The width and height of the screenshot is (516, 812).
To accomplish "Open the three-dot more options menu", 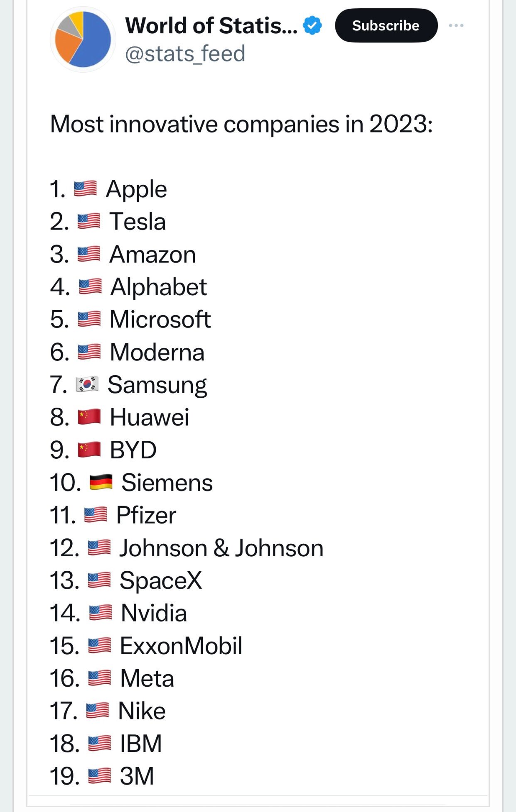I will [x=456, y=26].
